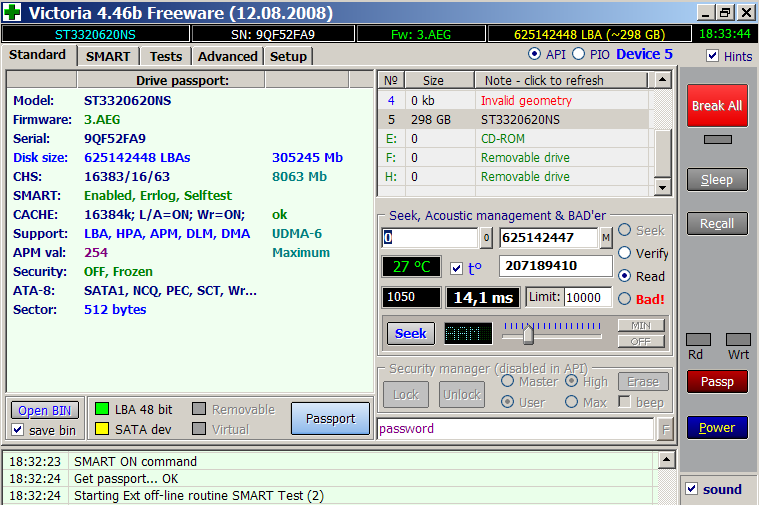Select the Read radio option

[x=624, y=275]
